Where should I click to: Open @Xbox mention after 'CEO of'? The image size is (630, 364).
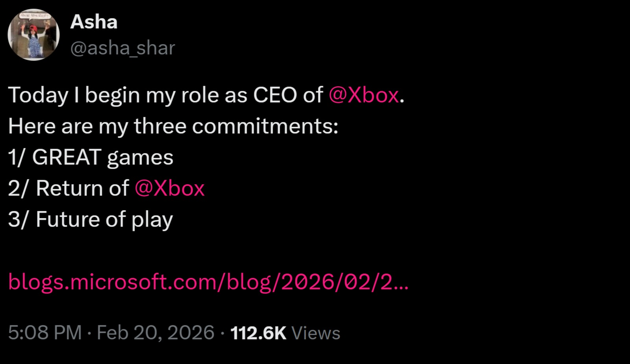(364, 95)
